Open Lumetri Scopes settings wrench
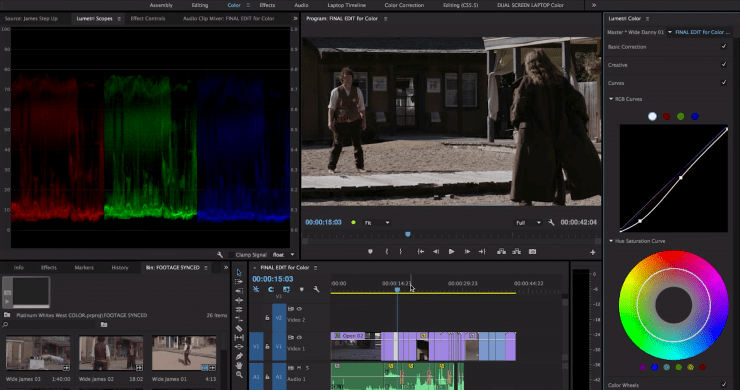Viewport: 740px width, 390px height. (x=220, y=254)
